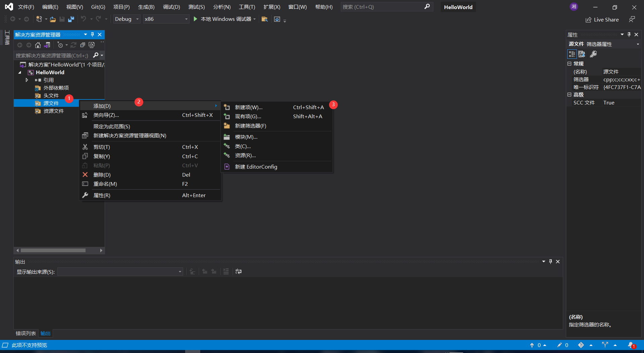Click the open file toolbar icon
Viewport: 644px width, 353px height.
tap(53, 19)
